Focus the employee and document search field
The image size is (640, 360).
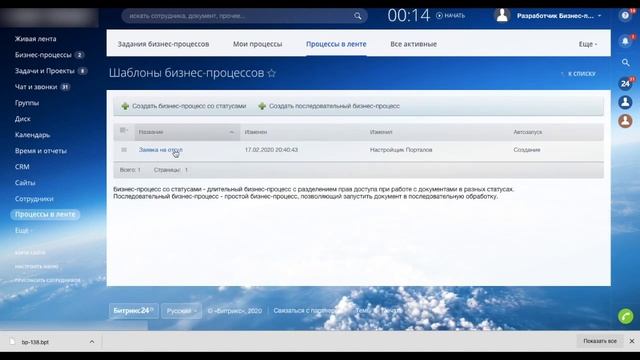click(244, 16)
